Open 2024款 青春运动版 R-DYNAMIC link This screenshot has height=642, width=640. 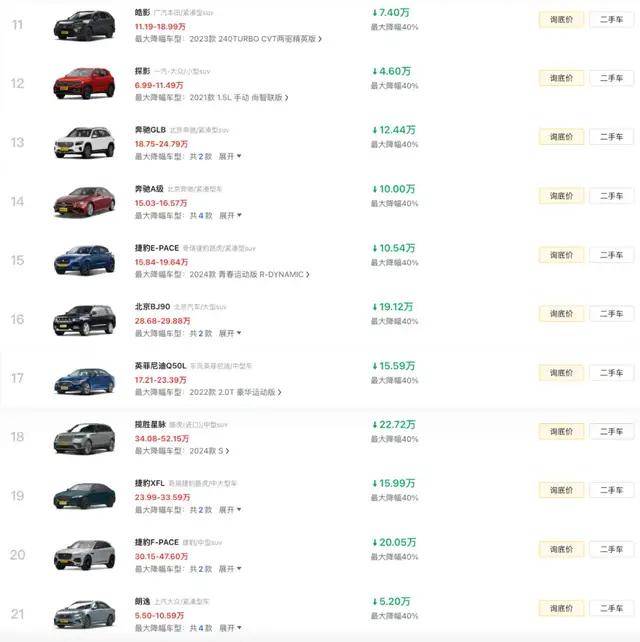click(x=249, y=274)
